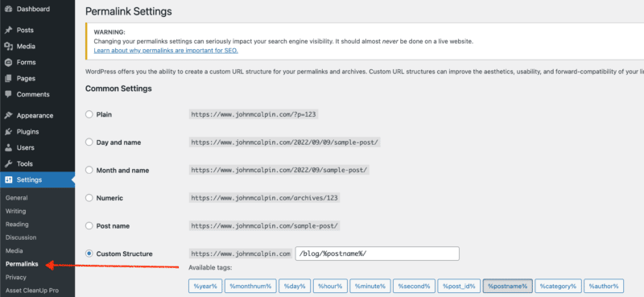Viewport: 644px width, 297px height.
Task: Click the Plugins plug icon
Action: click(8, 132)
